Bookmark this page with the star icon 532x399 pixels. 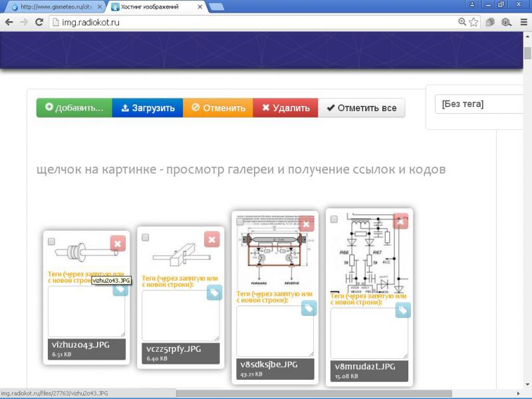coord(473,22)
